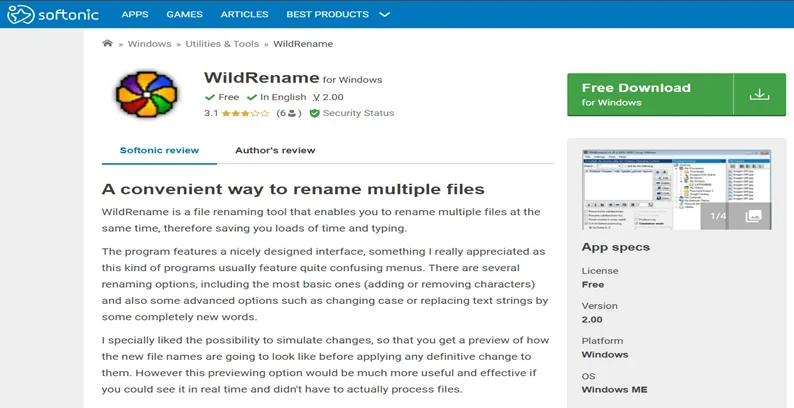Open the Best Products menu
794x408 pixels.
pyautogui.click(x=327, y=15)
